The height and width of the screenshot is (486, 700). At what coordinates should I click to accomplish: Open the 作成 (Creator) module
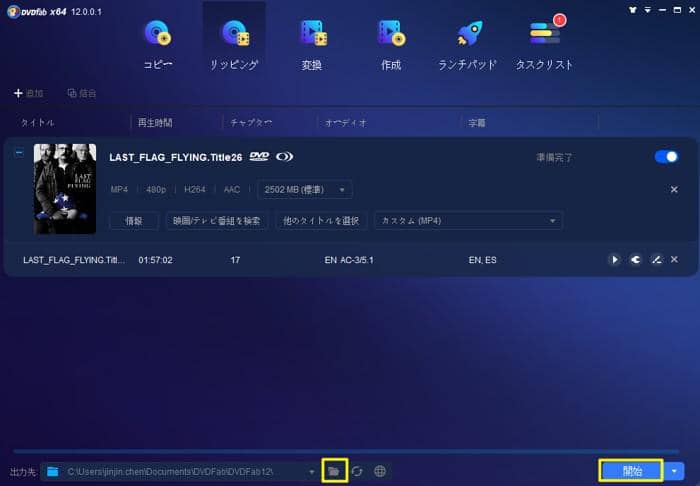(x=390, y=45)
